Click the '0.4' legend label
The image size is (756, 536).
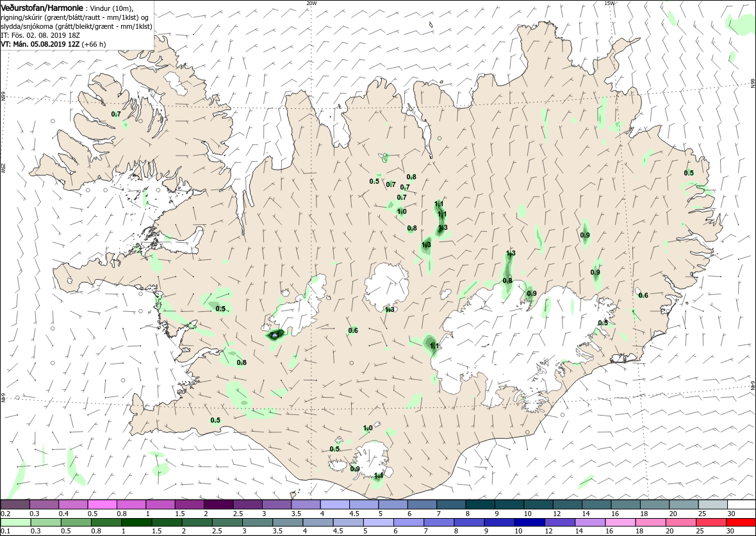(x=64, y=514)
